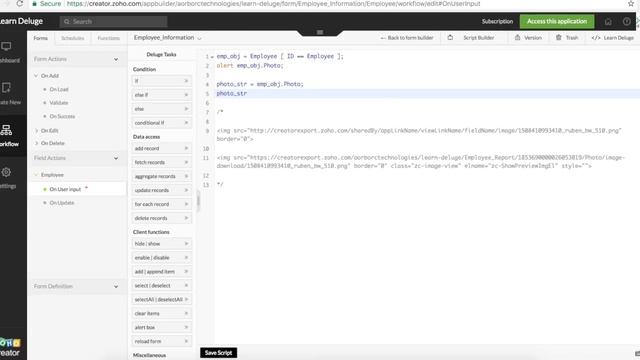Insert the 'add record' task
The image size is (640, 360).
[162, 149]
